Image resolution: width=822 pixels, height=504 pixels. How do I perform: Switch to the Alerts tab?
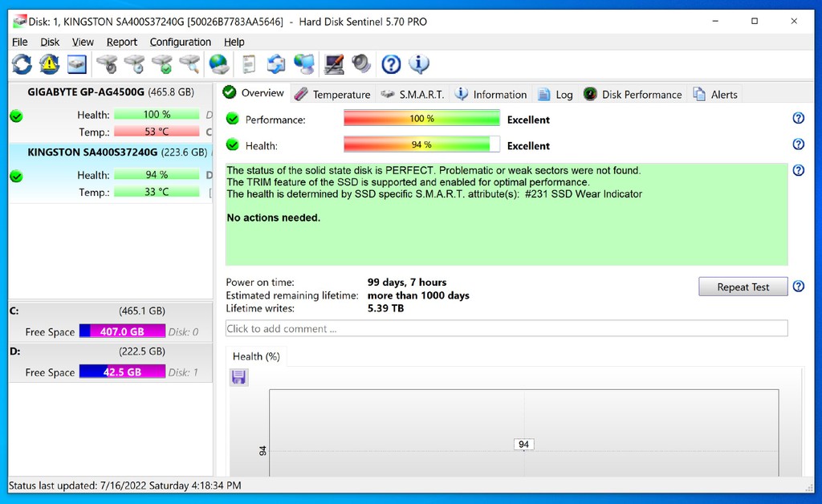point(715,95)
